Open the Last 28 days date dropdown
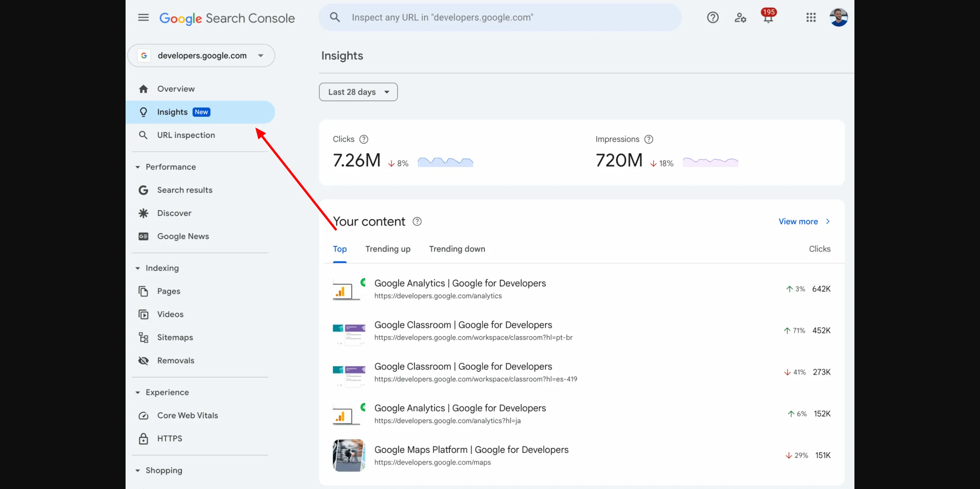 pyautogui.click(x=358, y=92)
